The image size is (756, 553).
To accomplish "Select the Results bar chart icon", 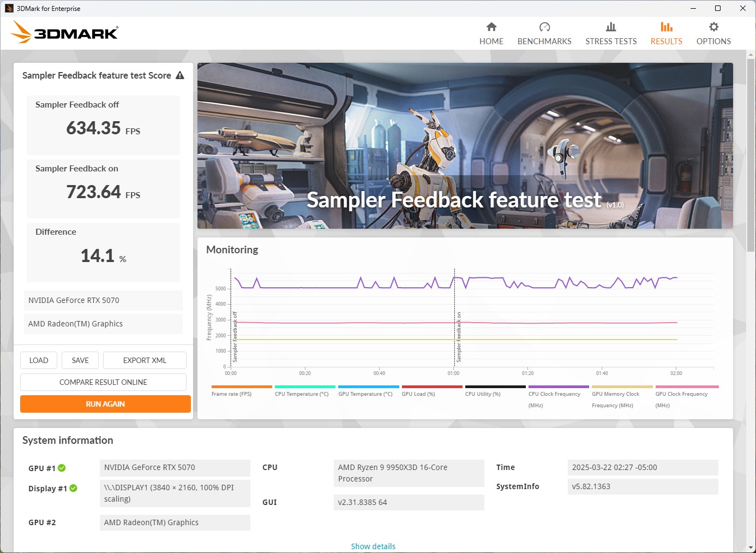I will [x=666, y=27].
